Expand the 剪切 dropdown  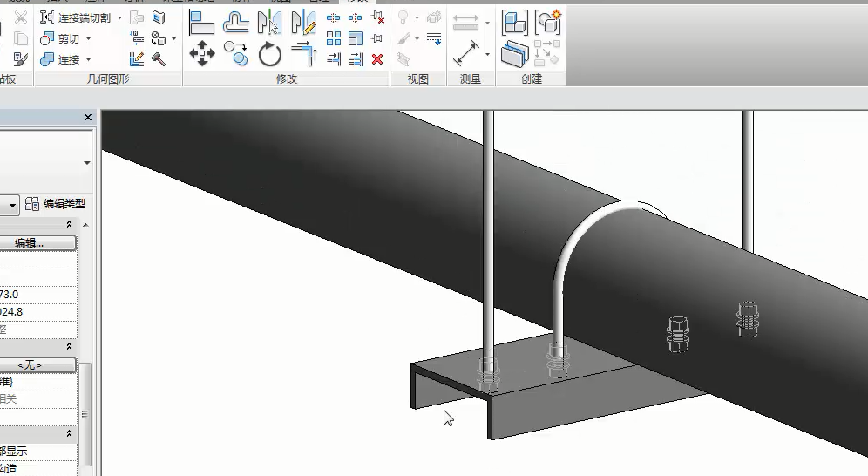pos(88,39)
